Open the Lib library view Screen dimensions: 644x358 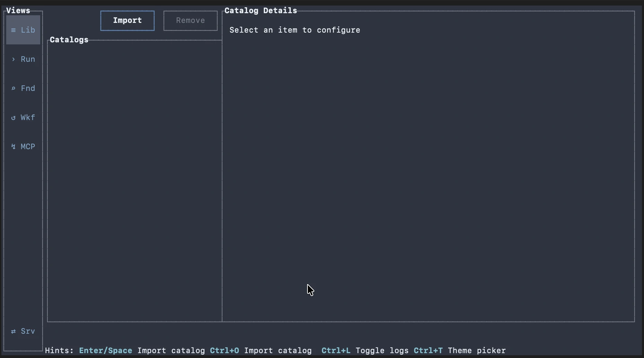coord(23,30)
